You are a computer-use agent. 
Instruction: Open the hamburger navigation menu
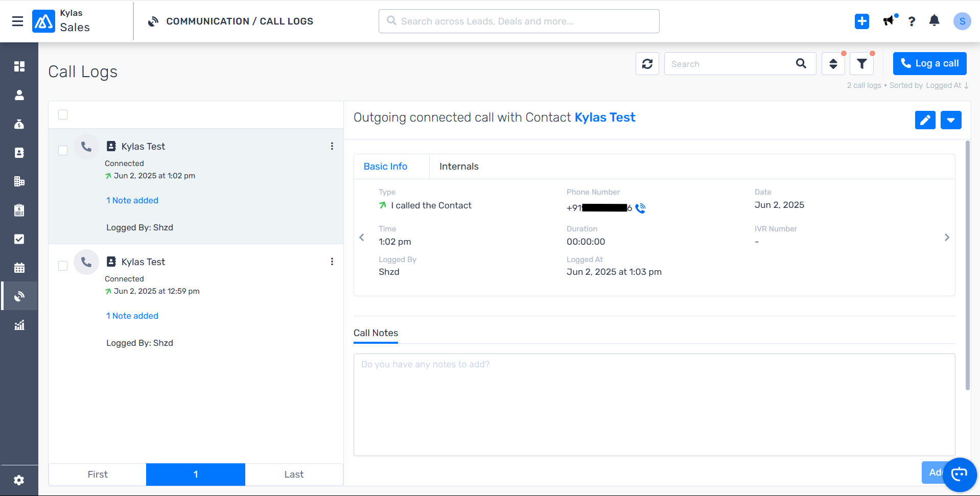(18, 21)
